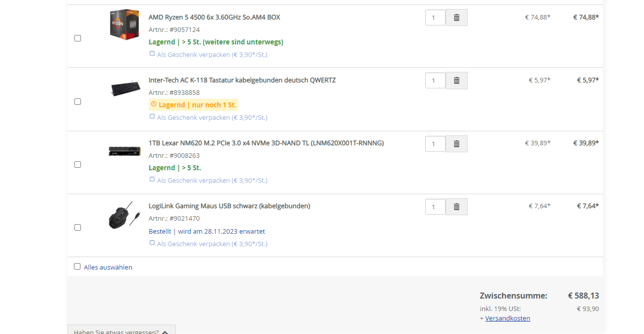The width and height of the screenshot is (644, 334).
Task: Click article number #9021470
Action: (184, 218)
